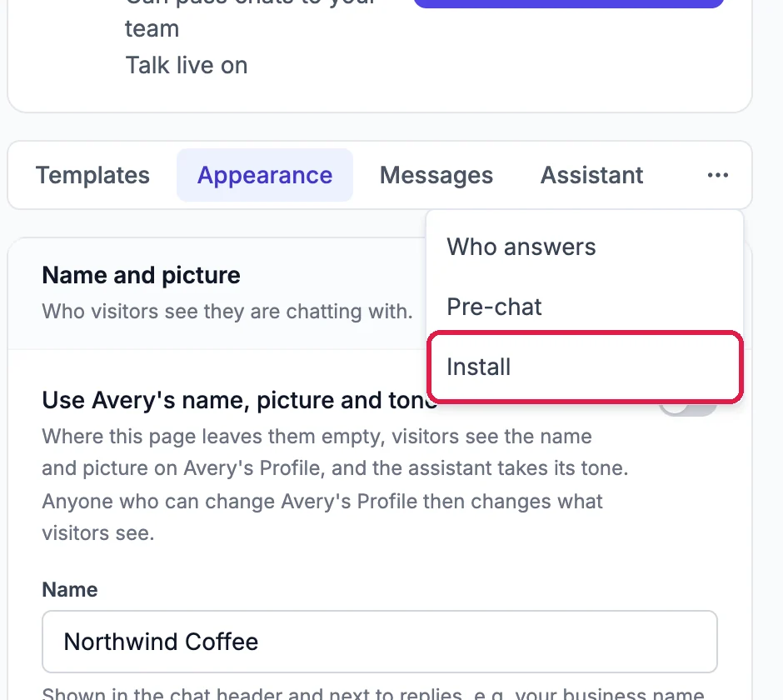Click the Talk live on text

point(187,66)
